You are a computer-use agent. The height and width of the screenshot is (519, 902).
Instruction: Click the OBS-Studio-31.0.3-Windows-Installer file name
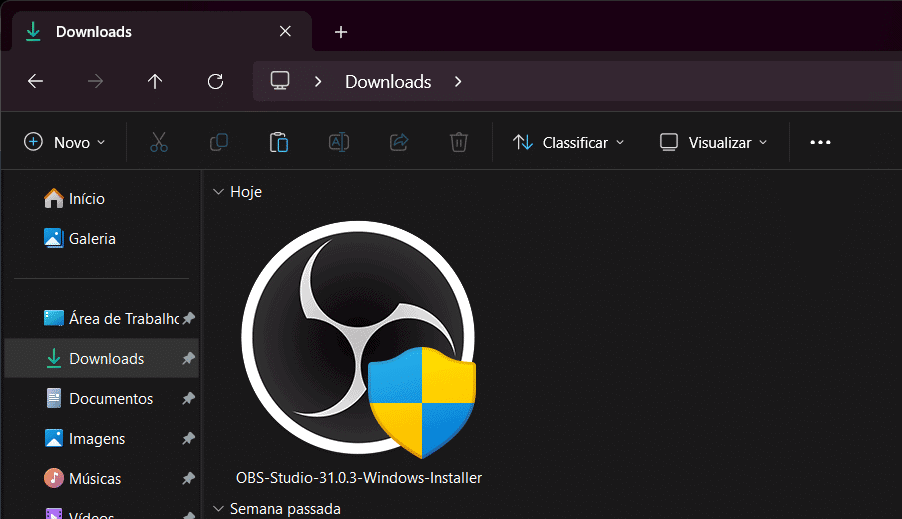pyautogui.click(x=359, y=478)
